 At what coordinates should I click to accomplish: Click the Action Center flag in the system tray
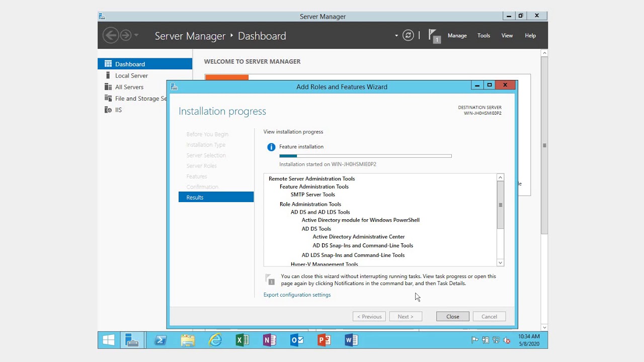[475, 340]
